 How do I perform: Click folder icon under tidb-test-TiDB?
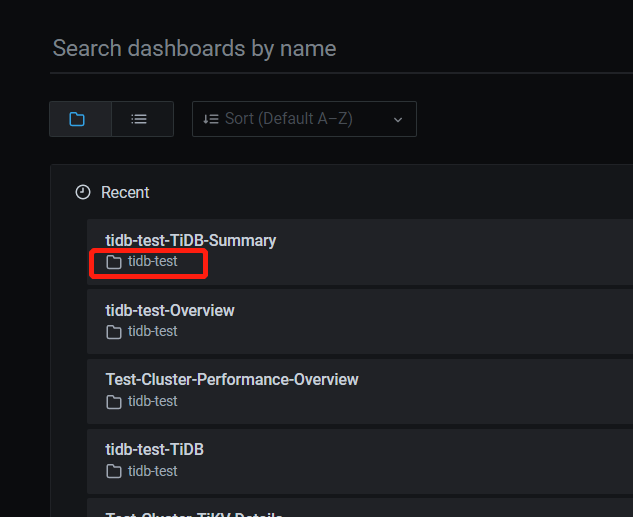(x=114, y=471)
